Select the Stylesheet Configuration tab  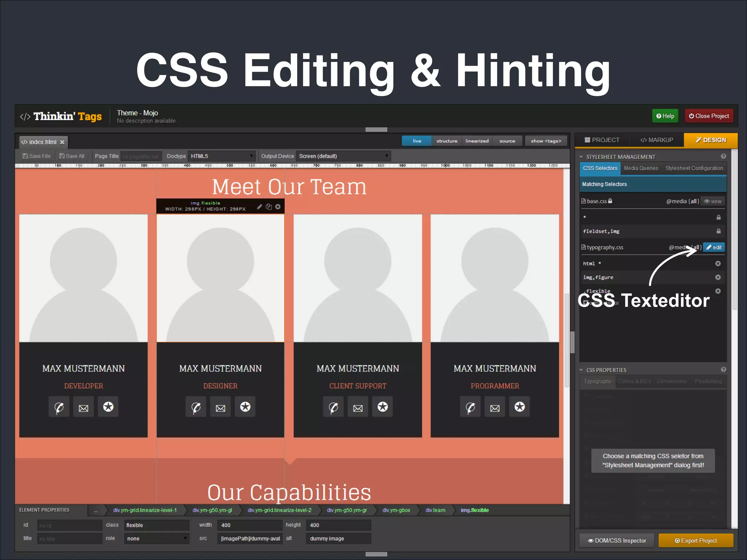(694, 168)
